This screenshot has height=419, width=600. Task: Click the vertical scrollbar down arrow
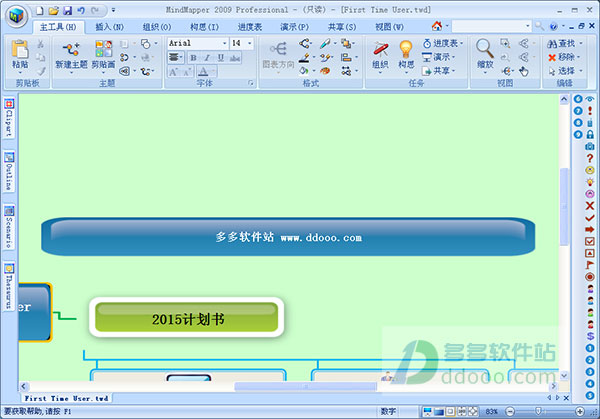[x=564, y=376]
